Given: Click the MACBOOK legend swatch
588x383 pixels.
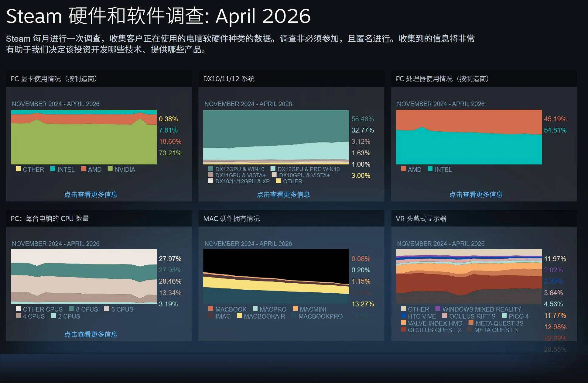Looking at the screenshot, I should (210, 309).
